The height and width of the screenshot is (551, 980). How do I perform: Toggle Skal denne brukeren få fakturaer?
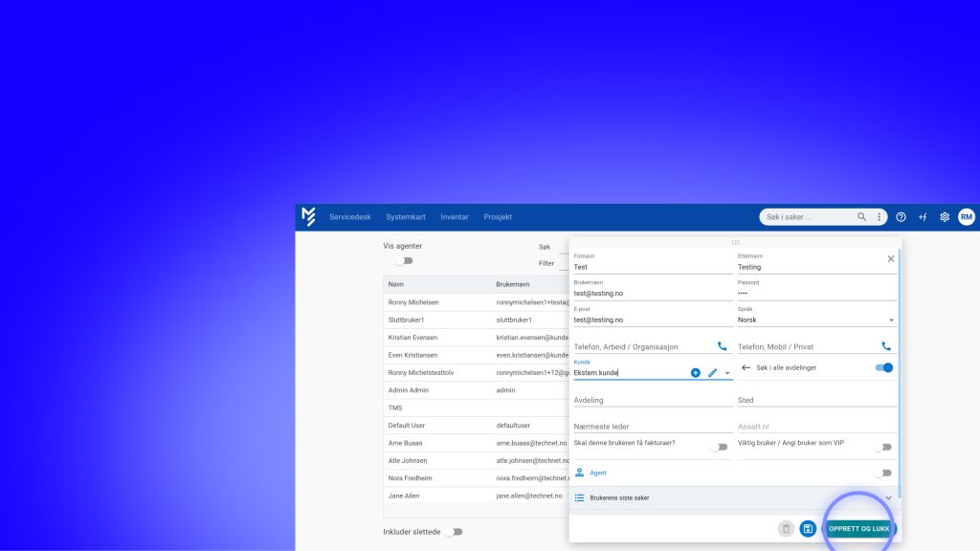pyautogui.click(x=719, y=447)
